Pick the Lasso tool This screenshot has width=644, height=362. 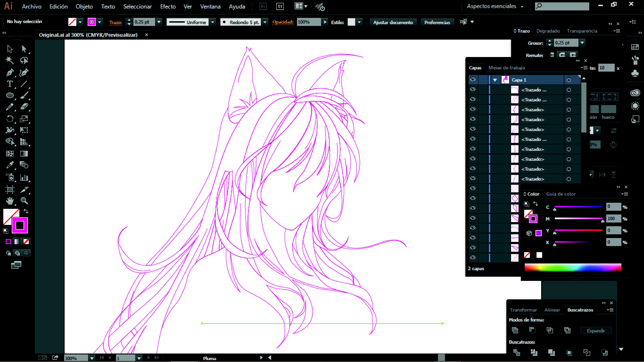[x=24, y=60]
